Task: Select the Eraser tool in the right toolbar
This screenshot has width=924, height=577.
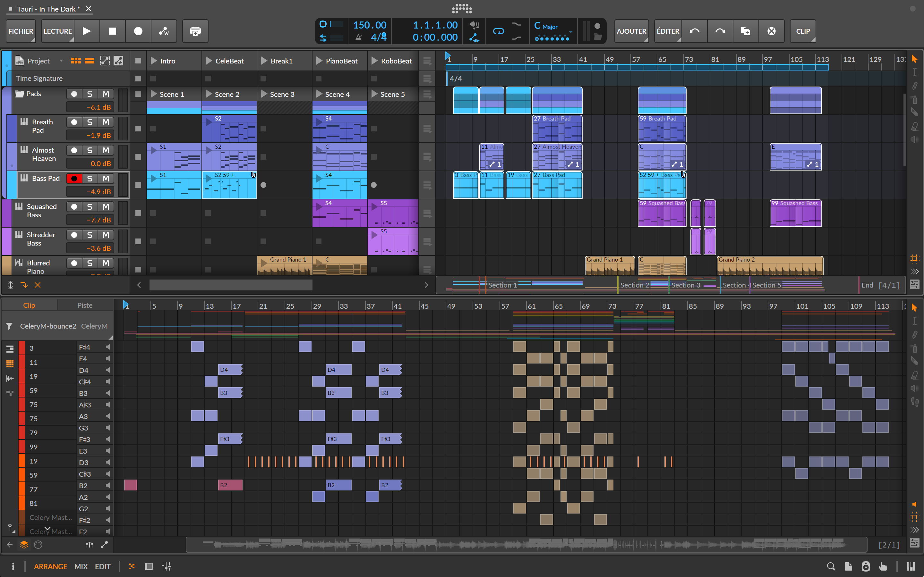Action: click(914, 126)
